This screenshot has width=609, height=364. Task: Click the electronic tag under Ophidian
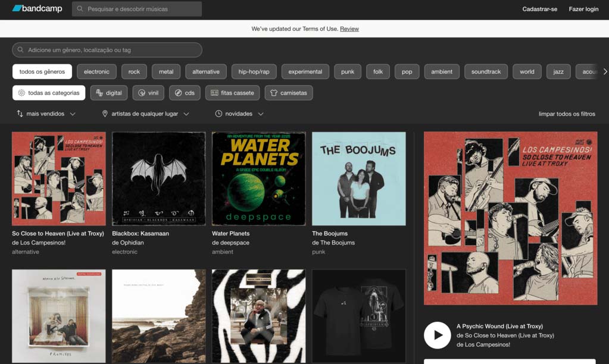coord(124,252)
